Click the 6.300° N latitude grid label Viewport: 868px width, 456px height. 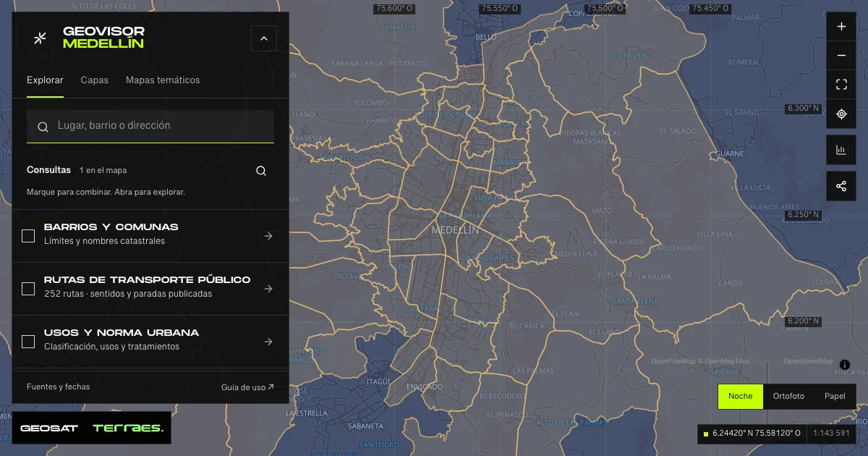(804, 109)
